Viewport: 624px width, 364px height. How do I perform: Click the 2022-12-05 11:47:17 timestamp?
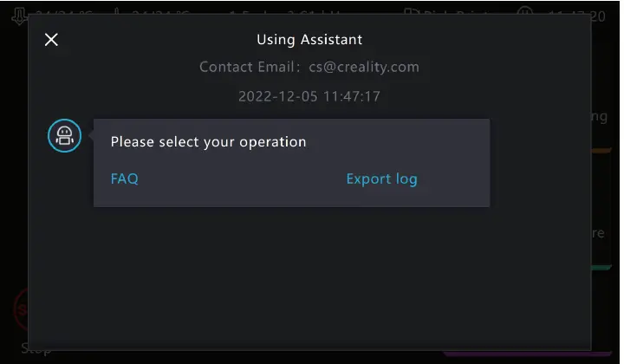point(309,96)
